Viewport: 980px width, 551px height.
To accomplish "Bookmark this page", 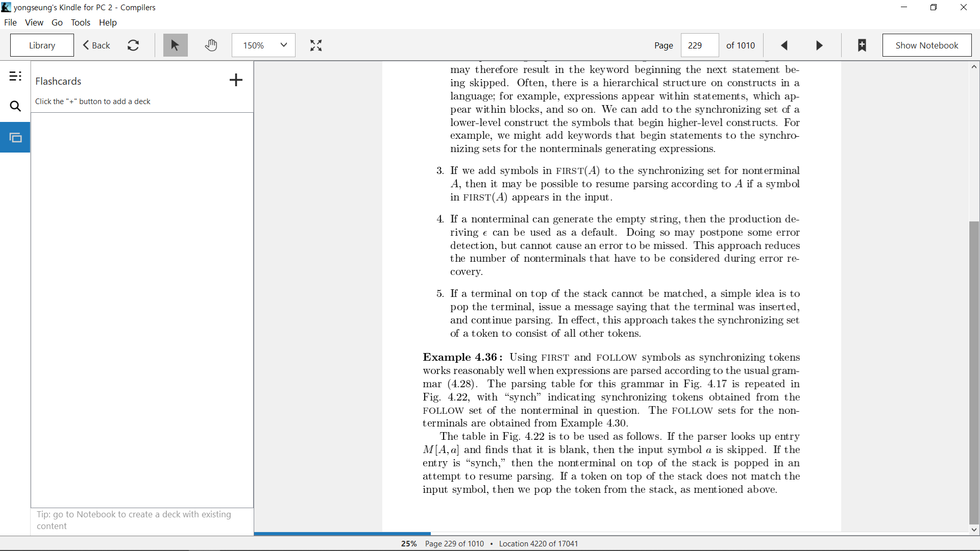I will tap(862, 45).
